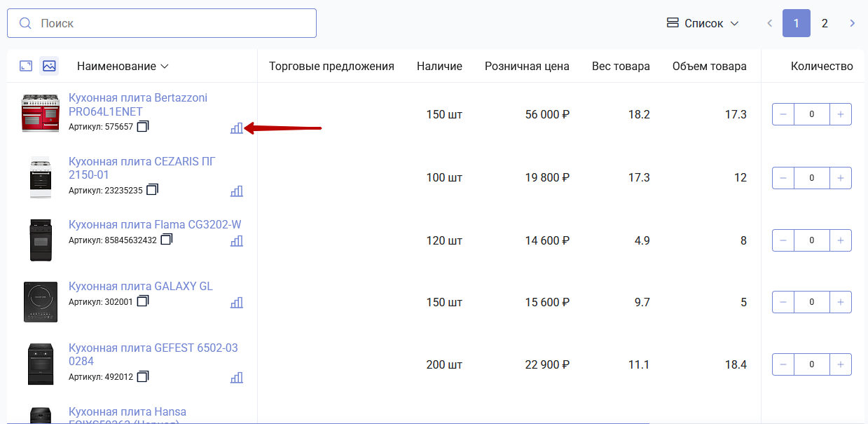This screenshot has width=868, height=424.
Task: Open Flama CG3202-W product link
Action: pos(155,224)
